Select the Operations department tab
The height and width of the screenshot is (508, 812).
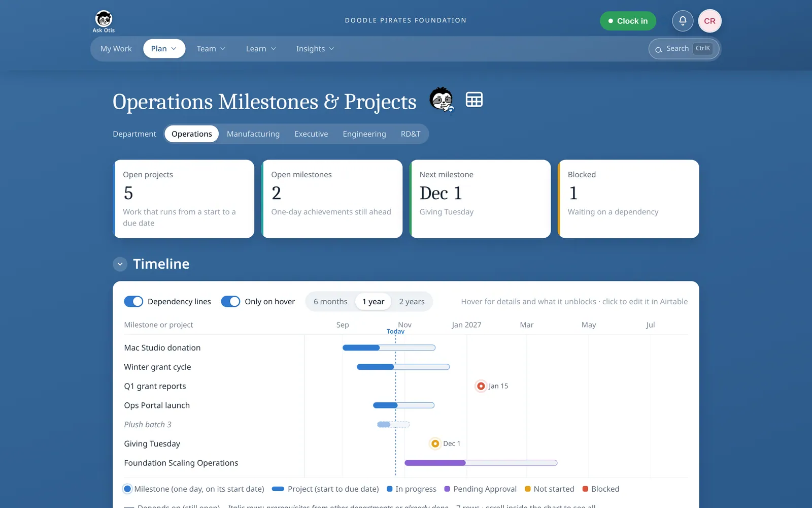tap(191, 134)
